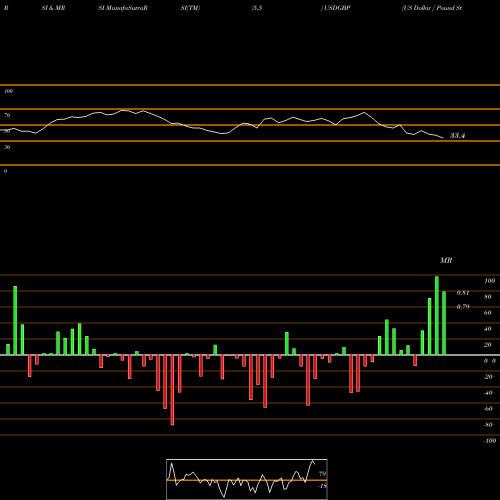The width and height of the screenshot is (500, 500).
Task: Open the mini overview chart thumbnail
Action: (x=247, y=479)
